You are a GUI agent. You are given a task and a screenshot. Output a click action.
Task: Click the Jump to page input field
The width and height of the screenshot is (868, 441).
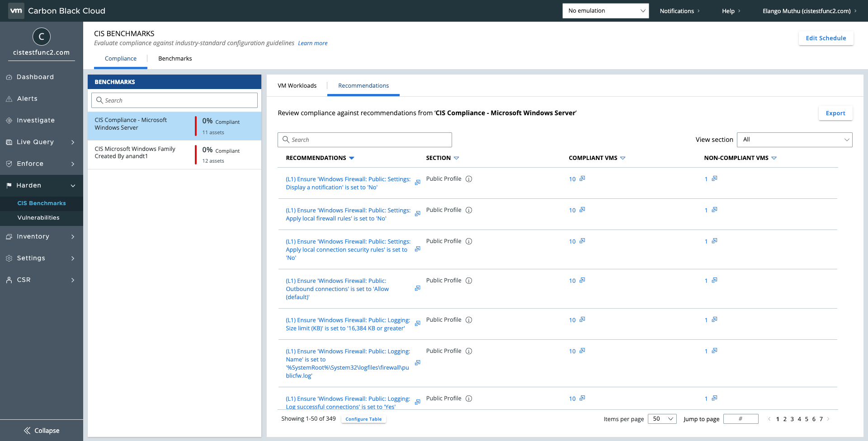coord(741,419)
